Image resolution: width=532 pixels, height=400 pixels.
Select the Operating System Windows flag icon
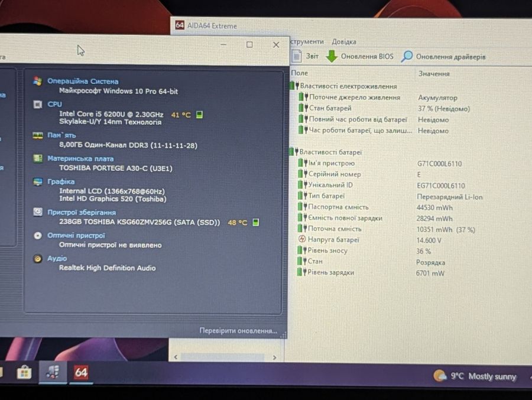point(38,81)
